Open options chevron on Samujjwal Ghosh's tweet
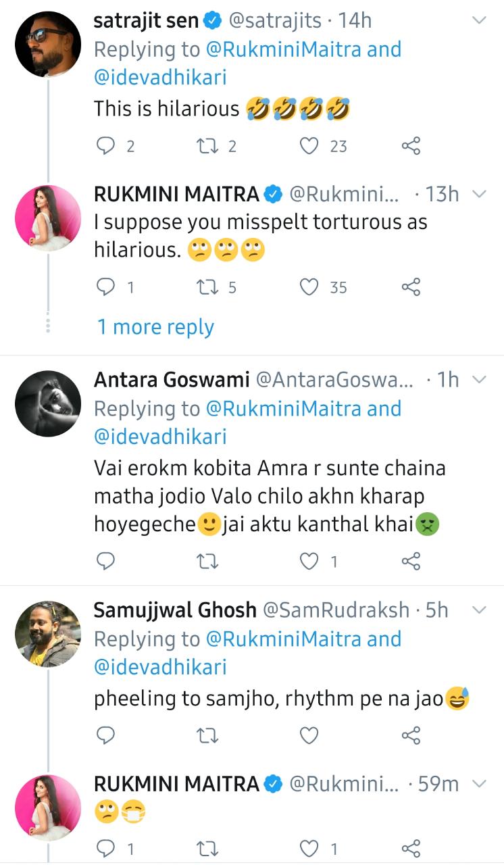504x865 pixels. pos(478,610)
